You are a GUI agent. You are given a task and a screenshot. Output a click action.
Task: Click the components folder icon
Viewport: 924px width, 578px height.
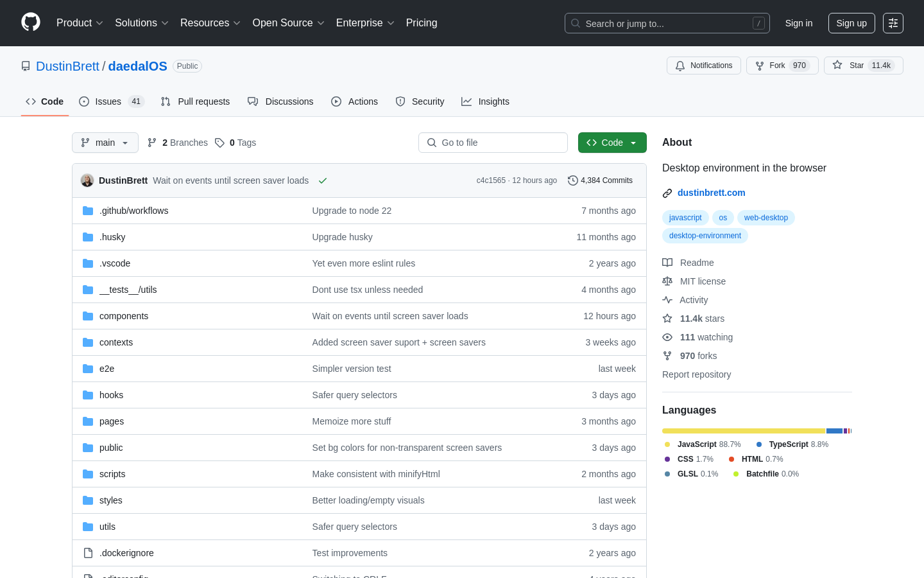[88, 316]
